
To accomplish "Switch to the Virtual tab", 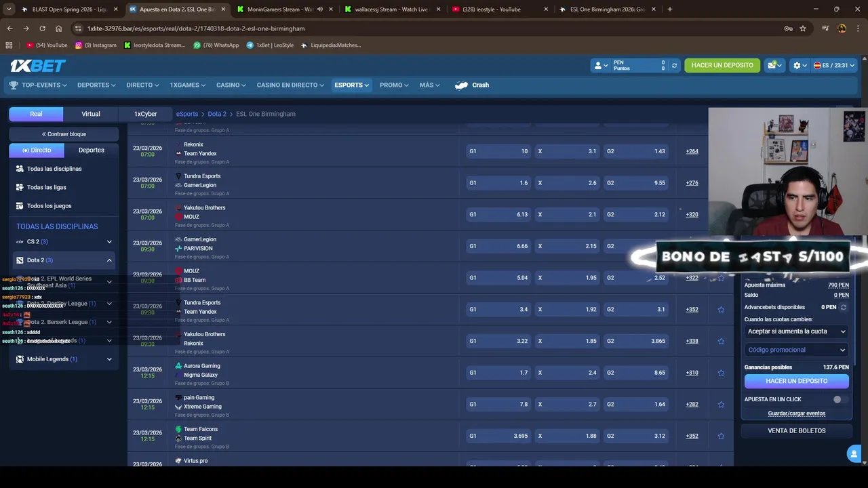I will pyautogui.click(x=91, y=114).
